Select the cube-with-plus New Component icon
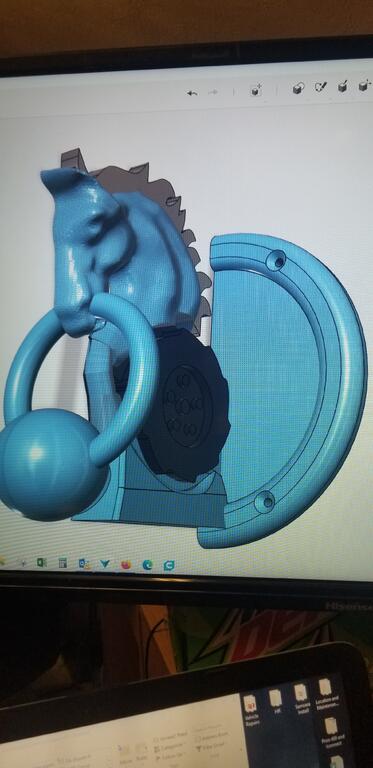This screenshot has width=373, height=768. (x=256, y=90)
